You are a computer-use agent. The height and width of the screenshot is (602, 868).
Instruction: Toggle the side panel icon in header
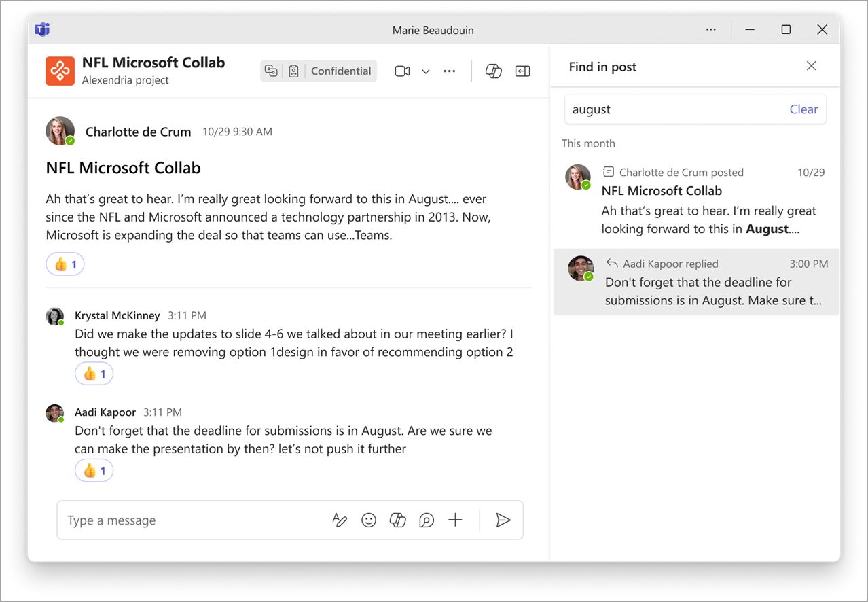pyautogui.click(x=522, y=71)
